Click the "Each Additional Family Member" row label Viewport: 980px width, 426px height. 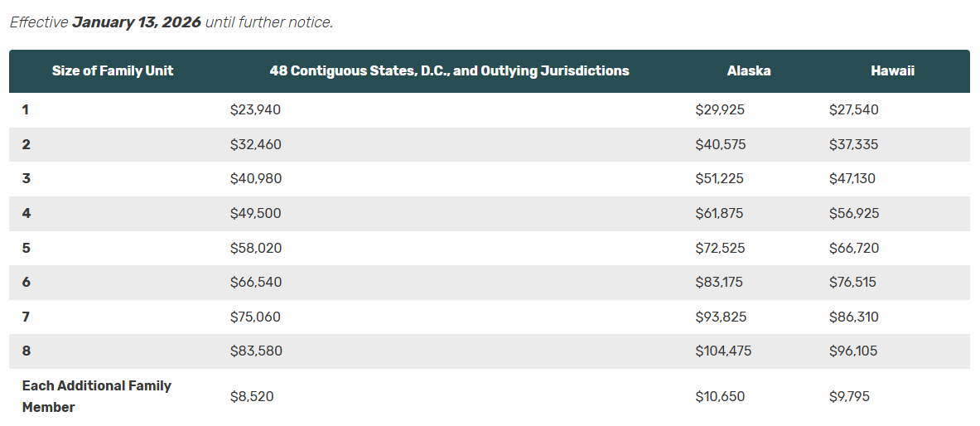[x=96, y=396]
